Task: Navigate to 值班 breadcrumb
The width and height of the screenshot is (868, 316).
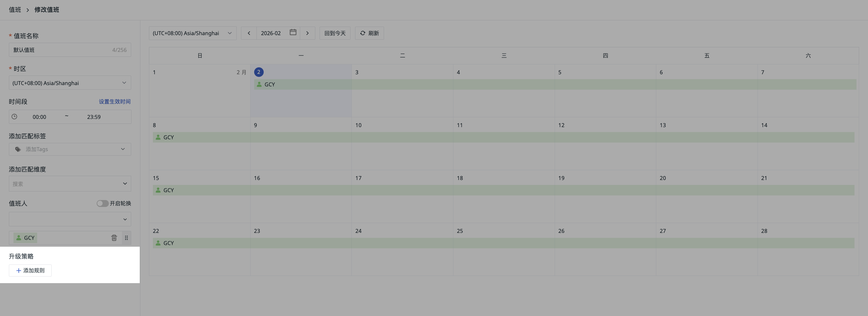Action: coord(15,10)
